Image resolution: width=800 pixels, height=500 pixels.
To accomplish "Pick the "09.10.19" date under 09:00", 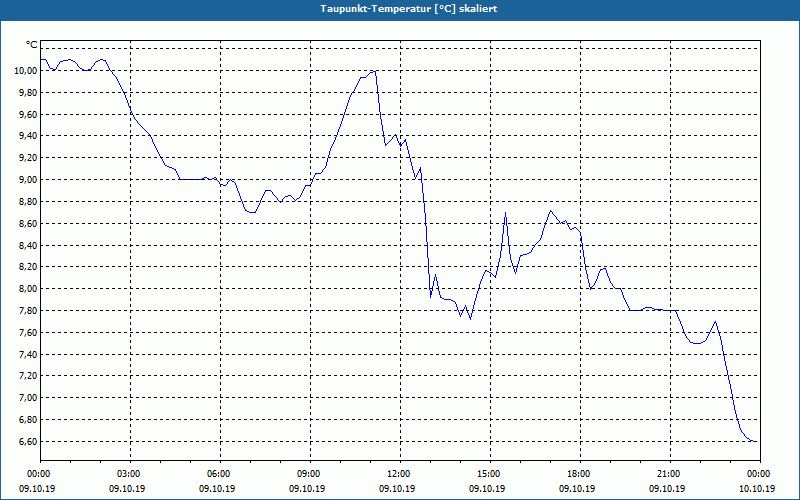I will (307, 488).
